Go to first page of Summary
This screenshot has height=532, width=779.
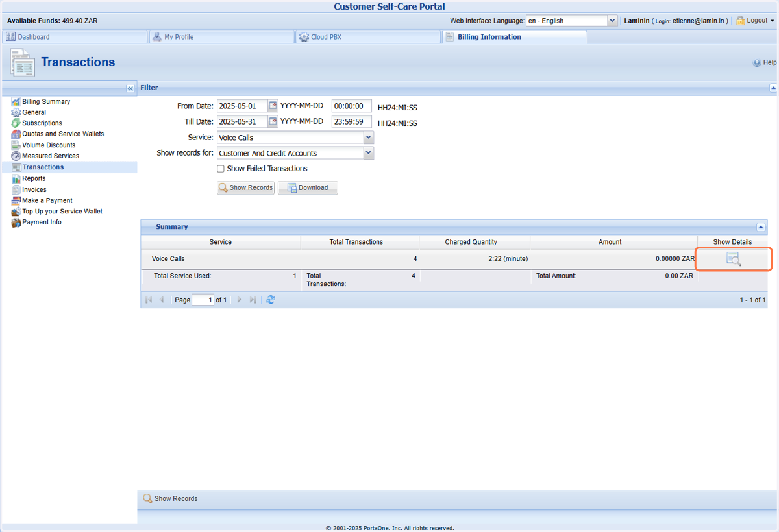pos(149,300)
